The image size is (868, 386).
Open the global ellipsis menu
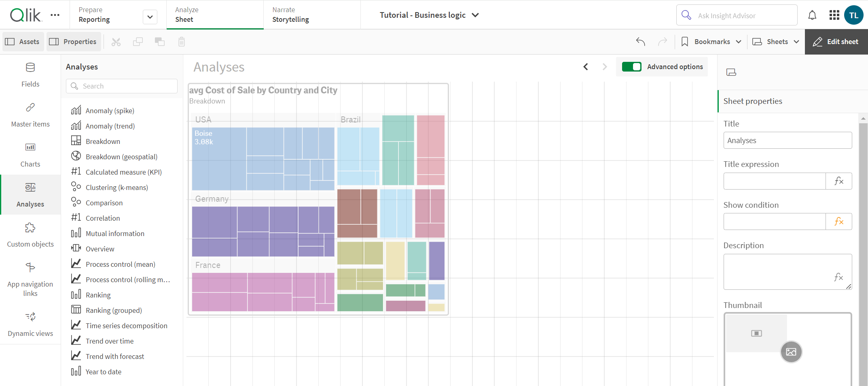[55, 15]
